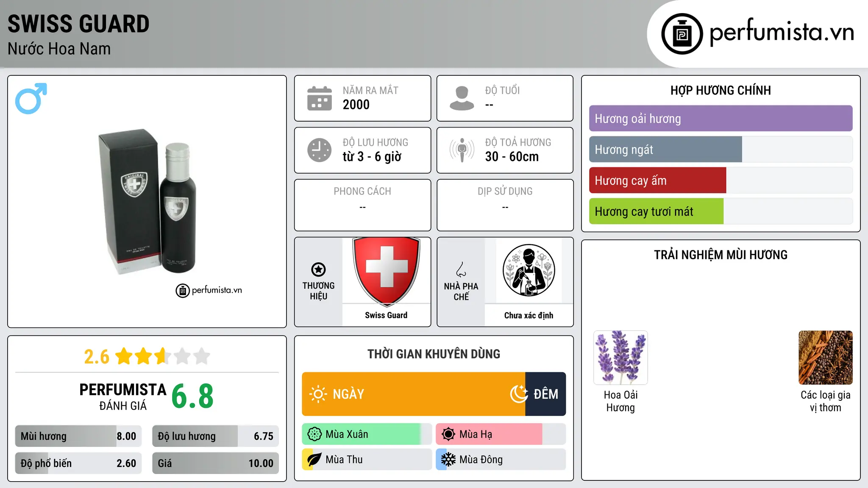The image size is (868, 488).
Task: Click the Hoa Oải Hương caption
Action: click(x=620, y=401)
